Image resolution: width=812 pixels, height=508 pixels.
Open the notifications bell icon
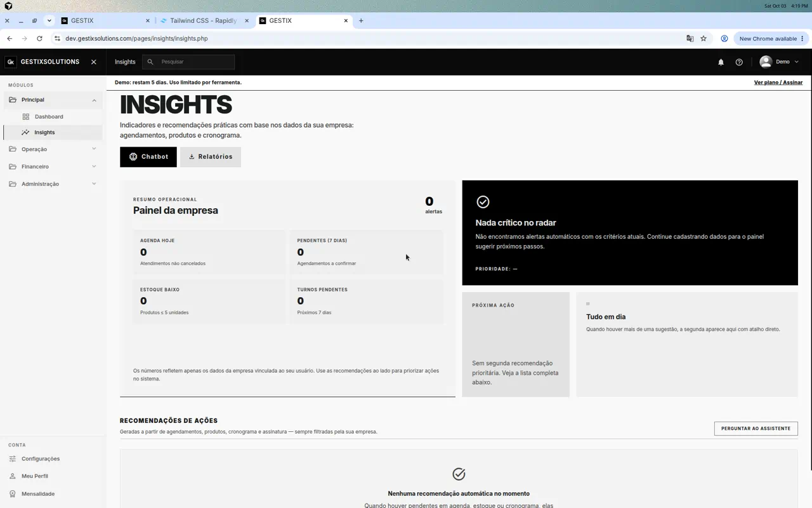[x=721, y=62]
